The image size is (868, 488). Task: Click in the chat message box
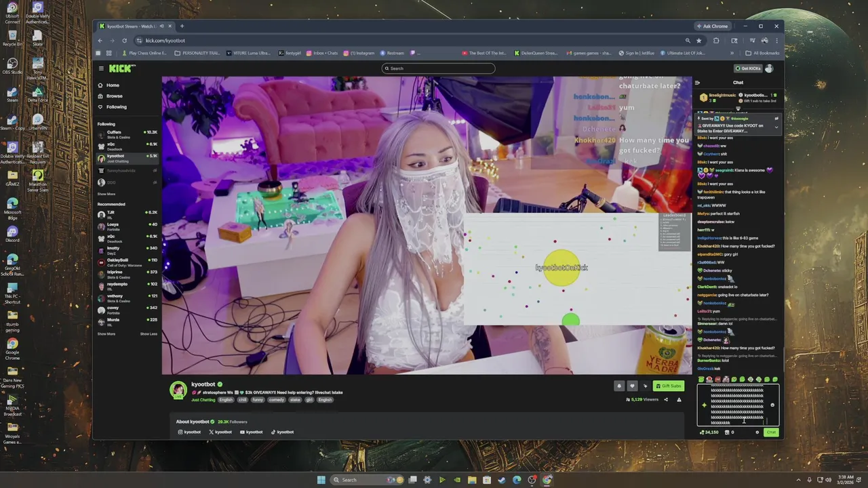[737, 405]
